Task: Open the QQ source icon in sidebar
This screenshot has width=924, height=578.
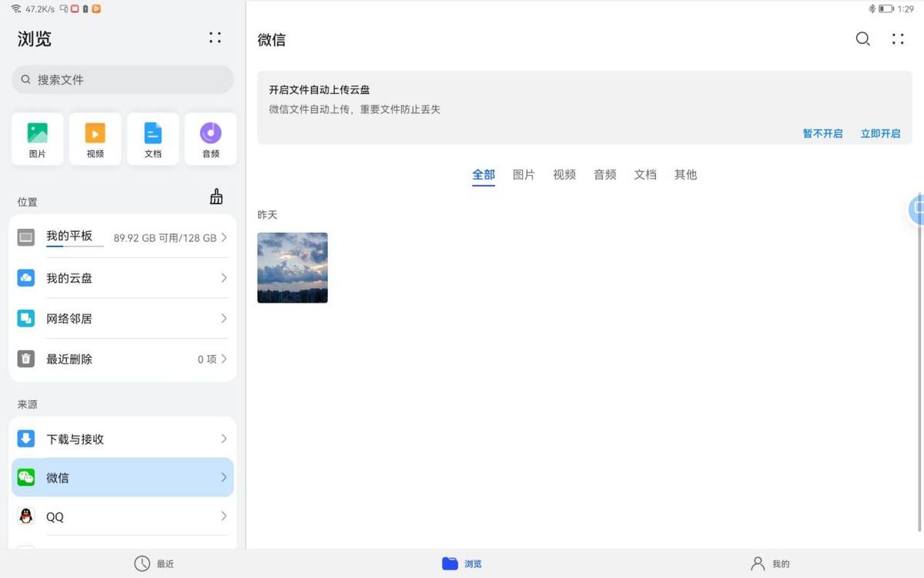Action: pos(25,516)
